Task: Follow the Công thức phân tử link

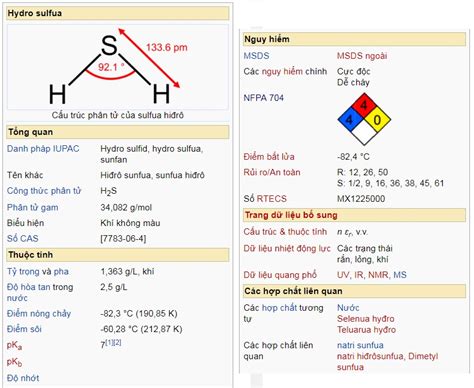Action: pos(44,191)
